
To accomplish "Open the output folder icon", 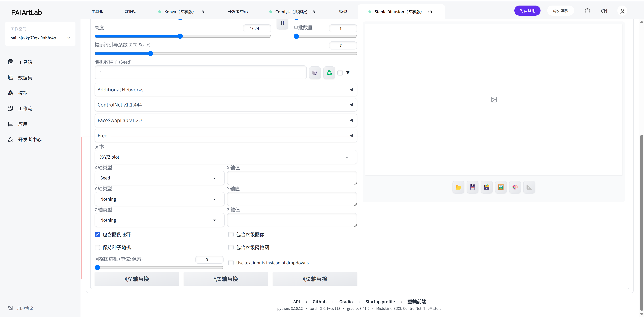I will click(458, 187).
